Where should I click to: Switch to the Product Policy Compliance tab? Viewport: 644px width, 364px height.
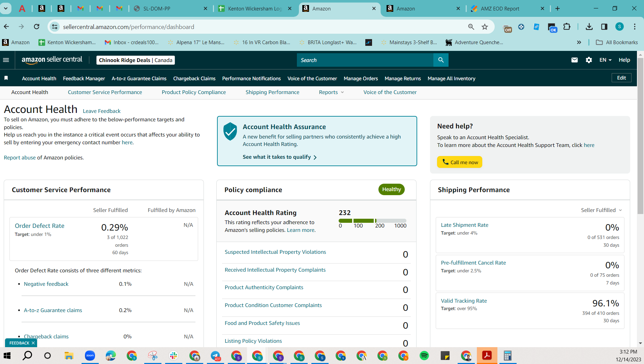[194, 92]
